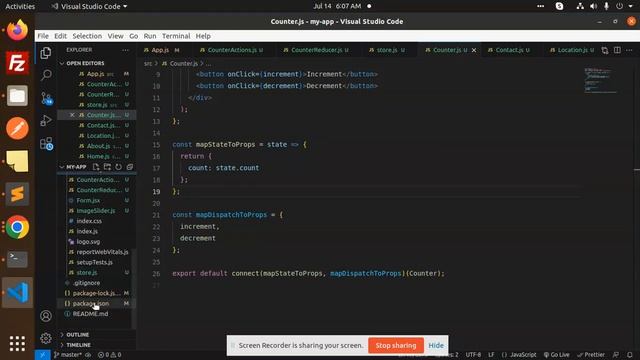Open FileZilla from the Ubuntu dock
Viewport: 640px width, 360px height.
point(17,63)
